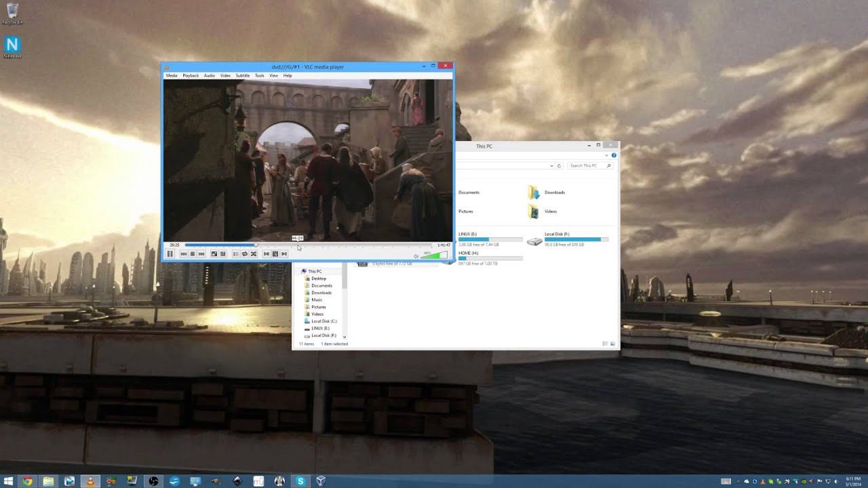Go to DVD previous title button
The width and height of the screenshot is (868, 488).
tap(267, 253)
